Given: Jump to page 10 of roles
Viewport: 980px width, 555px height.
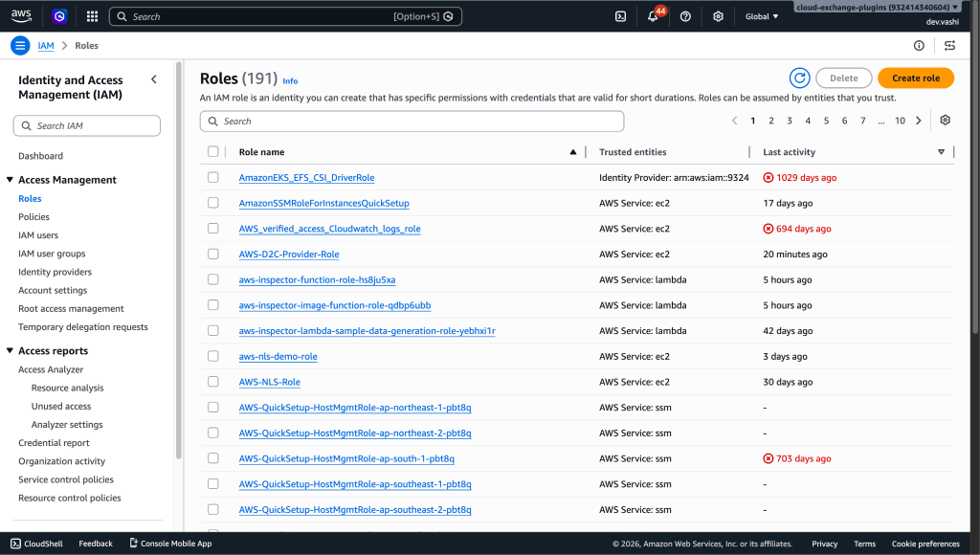Looking at the screenshot, I should click(900, 121).
